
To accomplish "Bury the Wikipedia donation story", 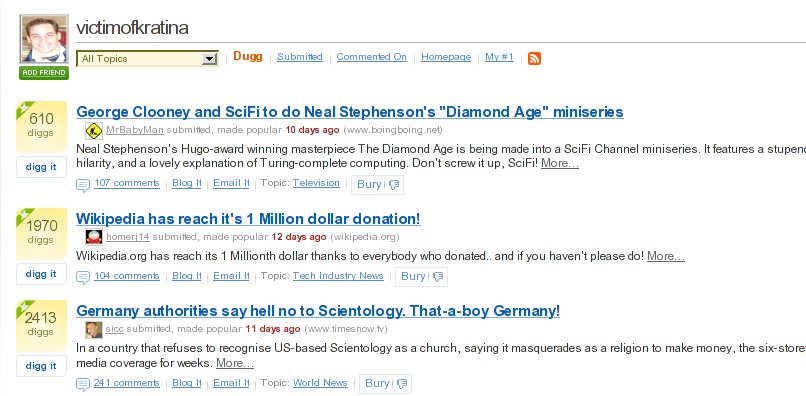I will pyautogui.click(x=421, y=277).
